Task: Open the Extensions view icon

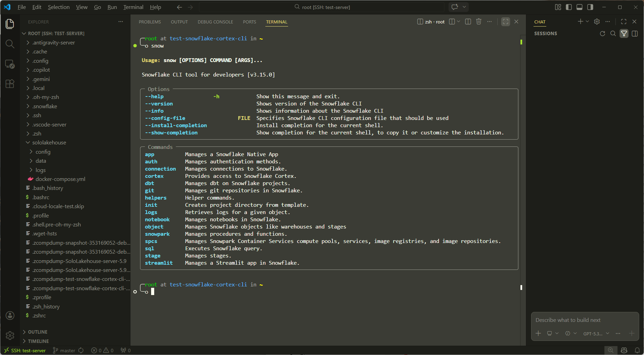Action: click(x=10, y=83)
